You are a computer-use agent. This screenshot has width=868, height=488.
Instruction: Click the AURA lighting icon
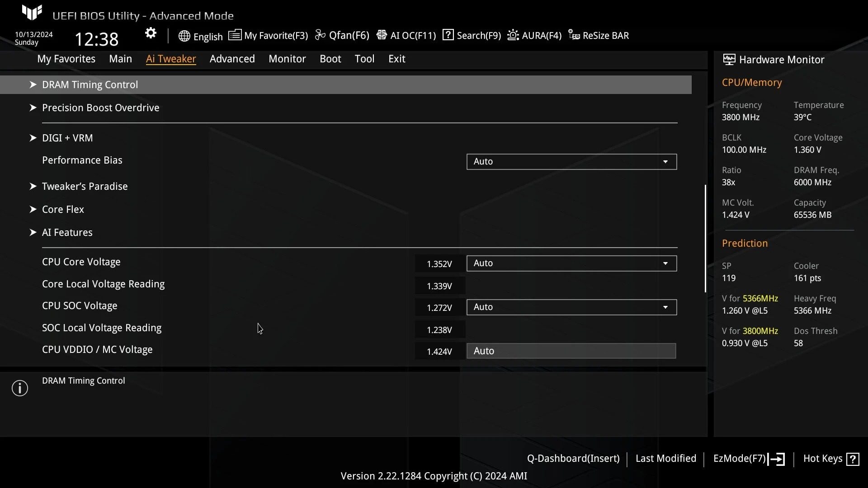click(x=513, y=35)
